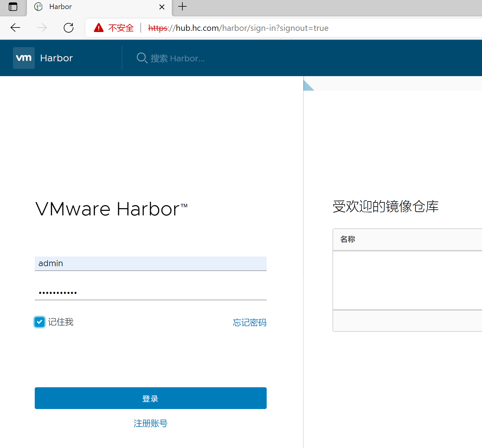Open the 注册账号 sign-up link
Image resolution: width=482 pixels, height=448 pixels.
pos(150,424)
